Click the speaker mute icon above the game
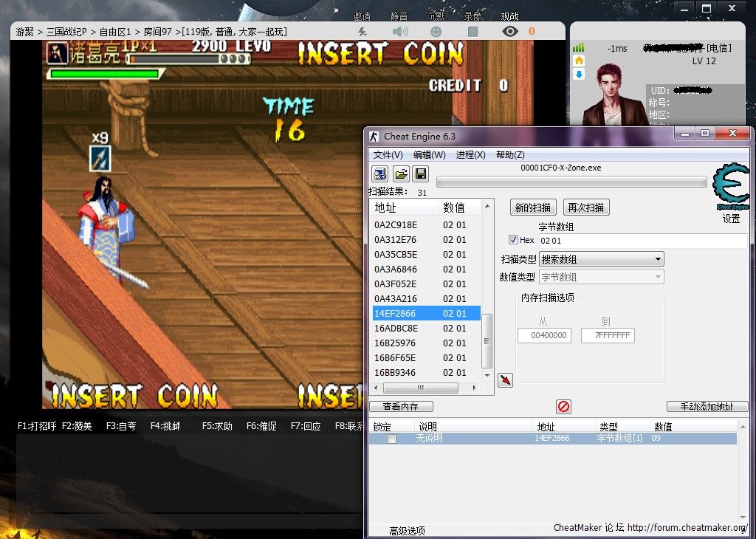The height and width of the screenshot is (539, 756). 400,32
